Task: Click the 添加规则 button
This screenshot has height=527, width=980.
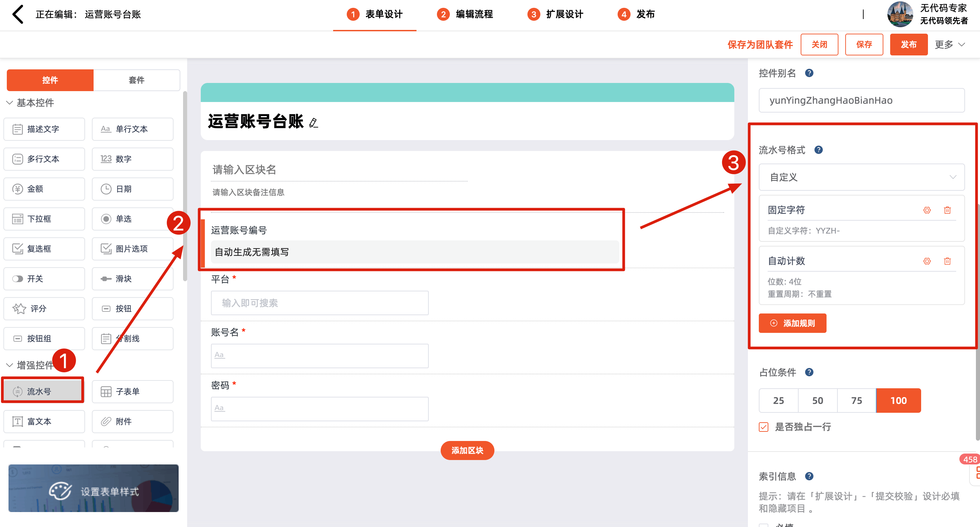Action: coord(792,323)
